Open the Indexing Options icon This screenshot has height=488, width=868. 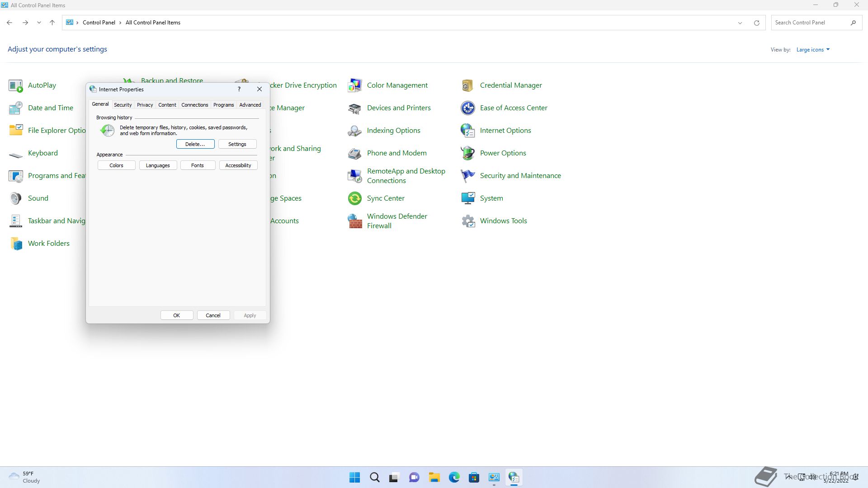(x=355, y=131)
